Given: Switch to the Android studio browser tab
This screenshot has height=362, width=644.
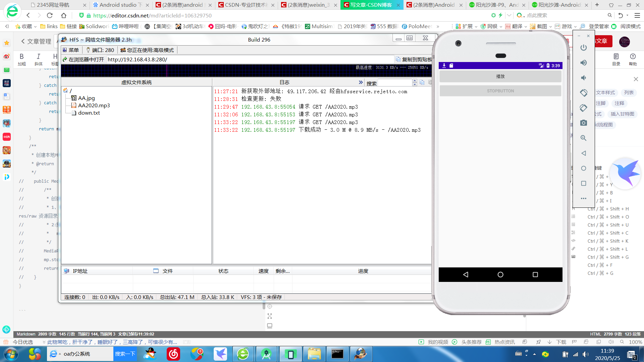Looking at the screenshot, I should pos(117,5).
